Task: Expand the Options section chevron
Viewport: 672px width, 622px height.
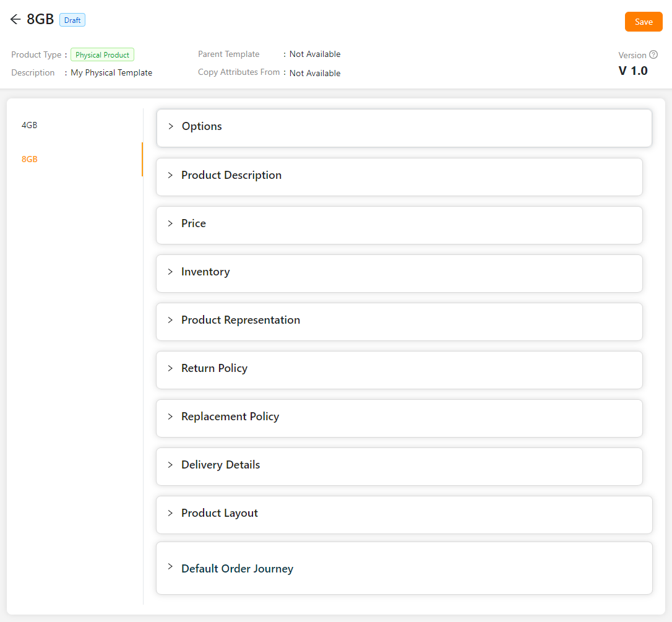Action: 171,126
